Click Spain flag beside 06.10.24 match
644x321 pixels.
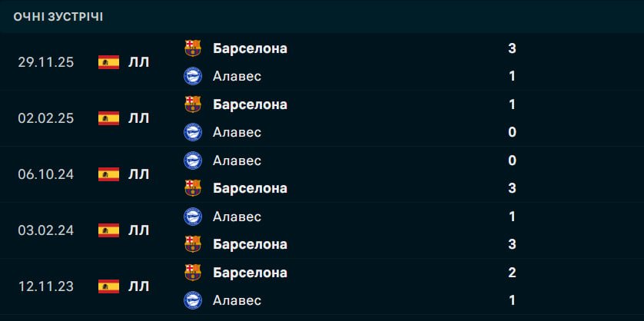108,174
